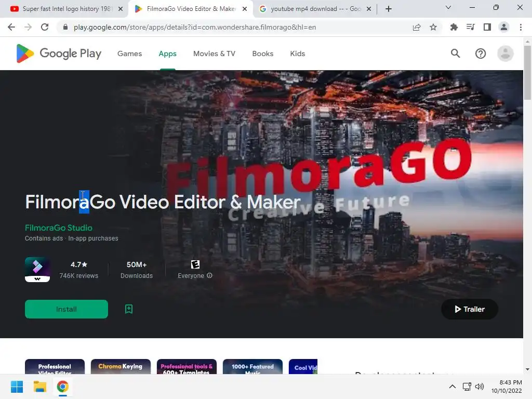This screenshot has width=532, height=399.
Task: Open a new browser tab
Action: coord(389,9)
